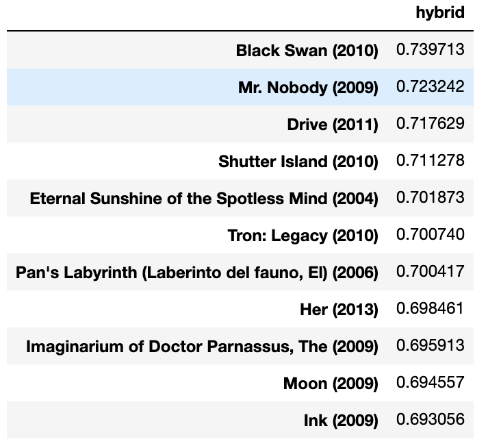Select the 0.698461 score for Her
The height and width of the screenshot is (448, 501).
[430, 309]
